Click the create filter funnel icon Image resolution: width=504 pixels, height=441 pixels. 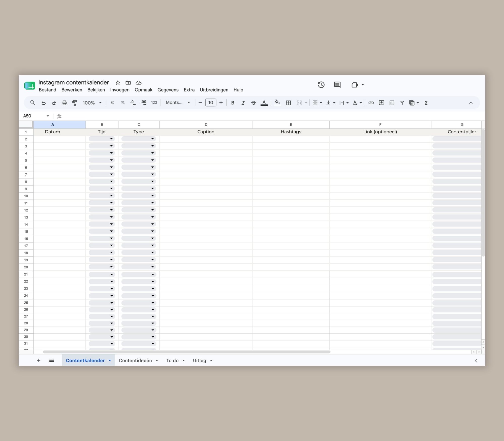[x=402, y=103]
